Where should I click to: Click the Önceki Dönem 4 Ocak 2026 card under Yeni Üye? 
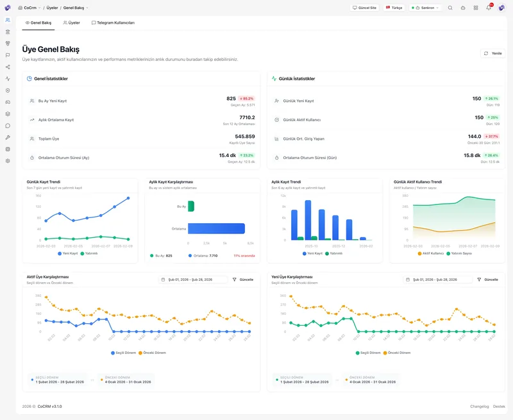(x=371, y=380)
